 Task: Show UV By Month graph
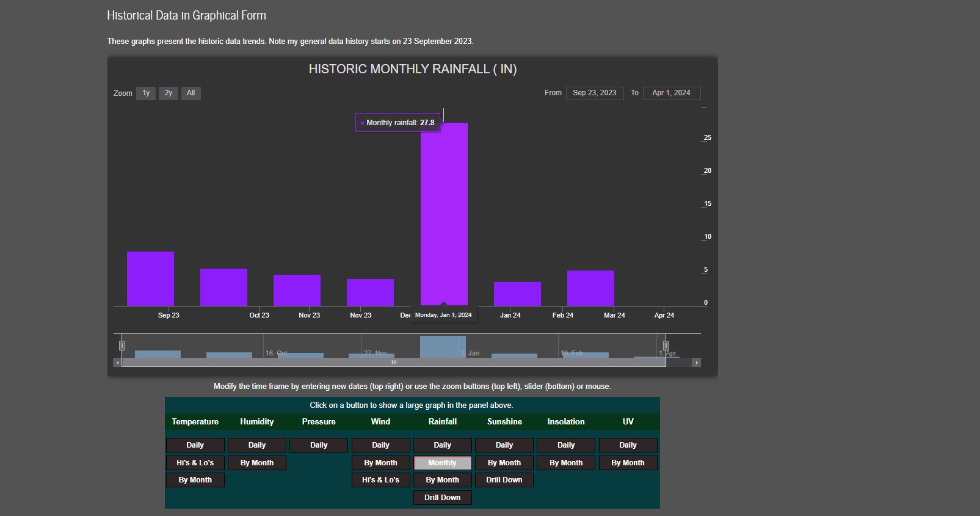pos(628,463)
